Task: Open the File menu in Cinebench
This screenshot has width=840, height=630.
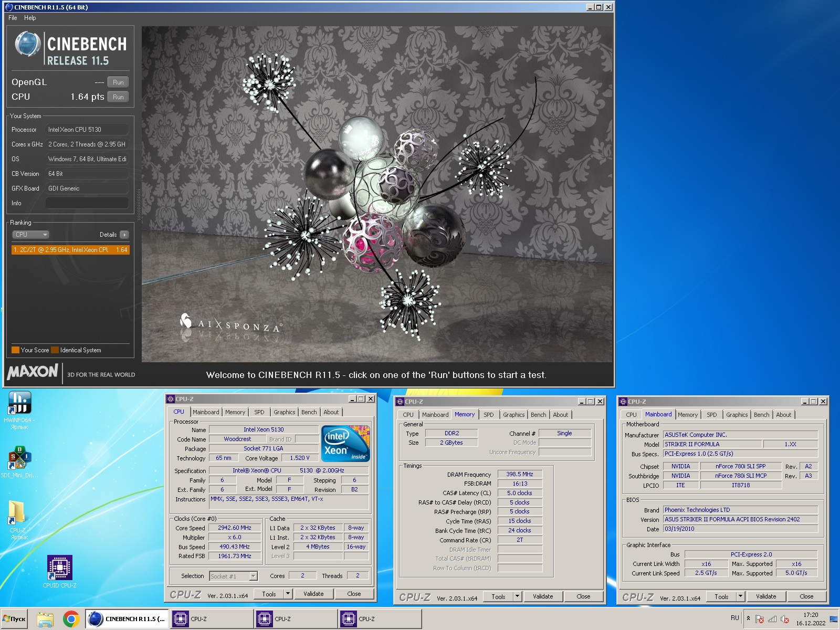Action: coord(13,18)
